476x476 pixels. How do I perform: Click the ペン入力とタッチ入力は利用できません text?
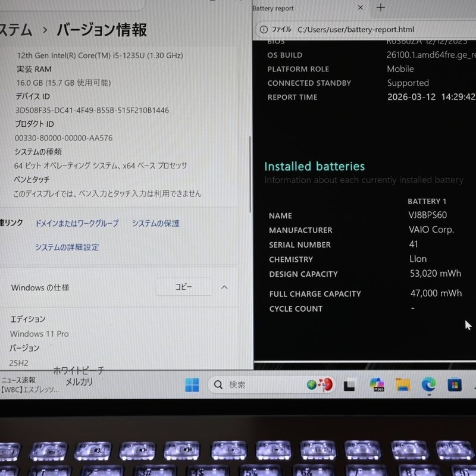[107, 193]
